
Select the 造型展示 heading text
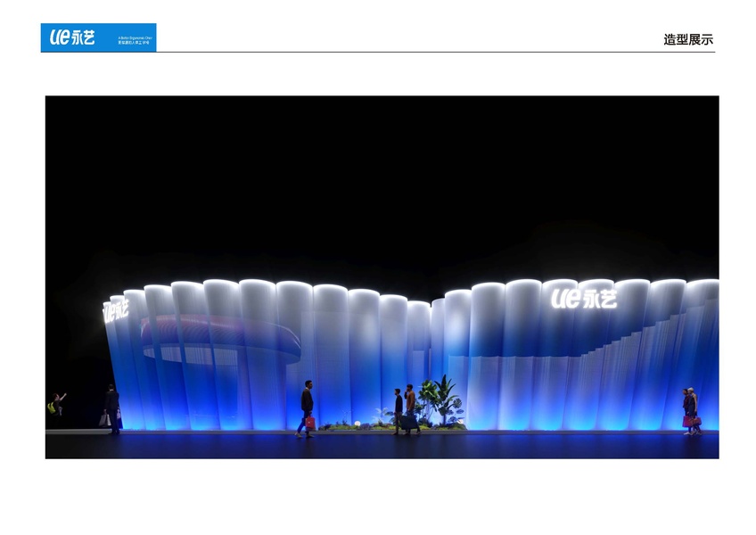click(x=688, y=39)
